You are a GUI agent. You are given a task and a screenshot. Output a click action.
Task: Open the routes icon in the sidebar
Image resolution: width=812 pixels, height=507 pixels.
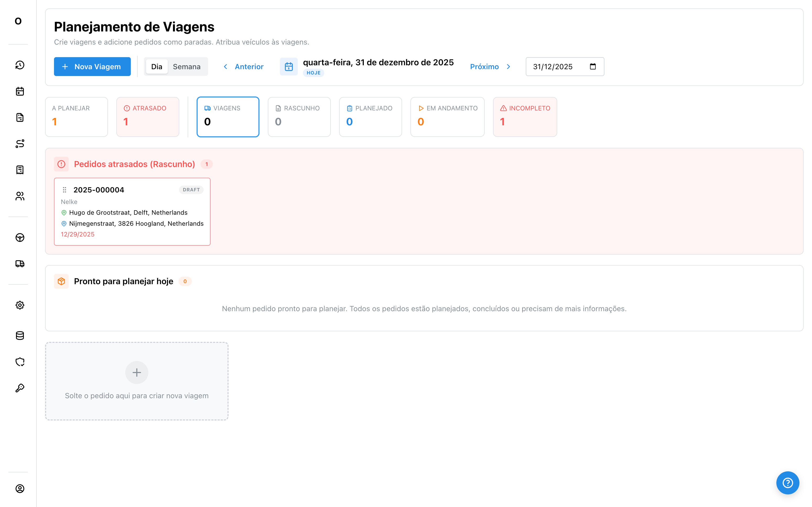(19, 143)
